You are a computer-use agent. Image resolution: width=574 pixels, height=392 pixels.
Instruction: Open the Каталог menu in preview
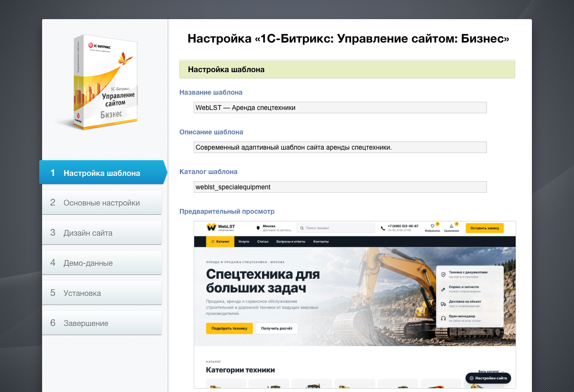coord(220,241)
